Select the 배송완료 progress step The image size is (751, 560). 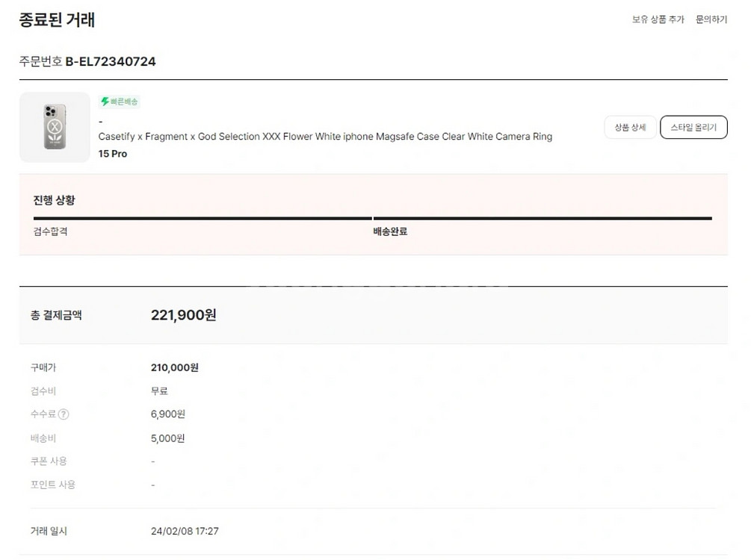coord(390,231)
